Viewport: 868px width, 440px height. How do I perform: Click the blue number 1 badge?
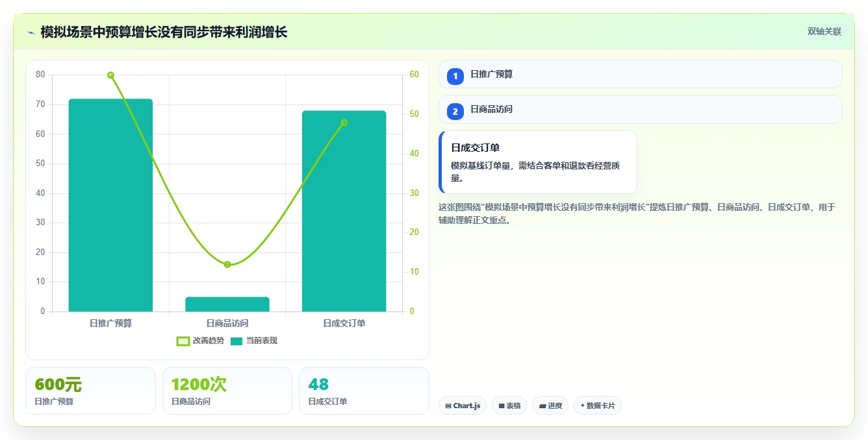click(x=455, y=76)
